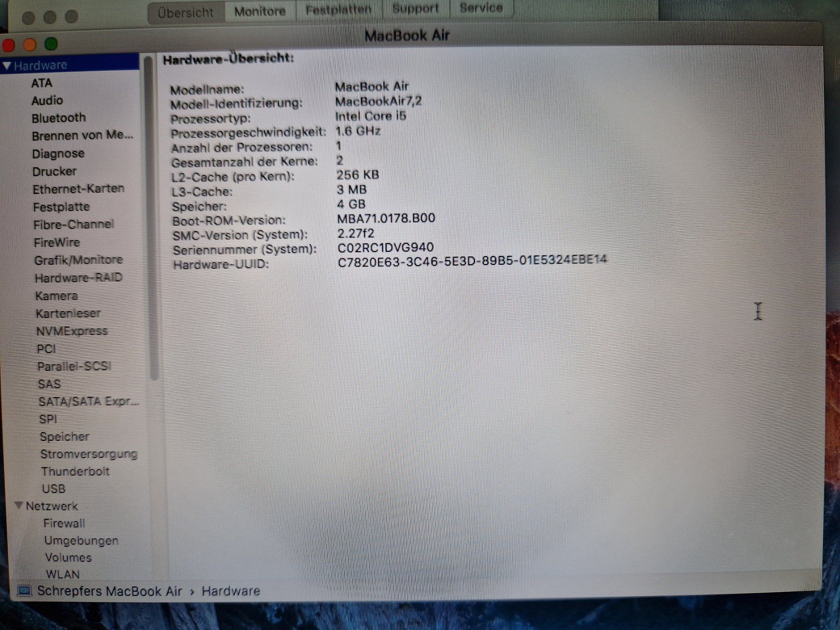The width and height of the screenshot is (840, 630).
Task: Select PCI in the sidebar
Action: click(46, 349)
